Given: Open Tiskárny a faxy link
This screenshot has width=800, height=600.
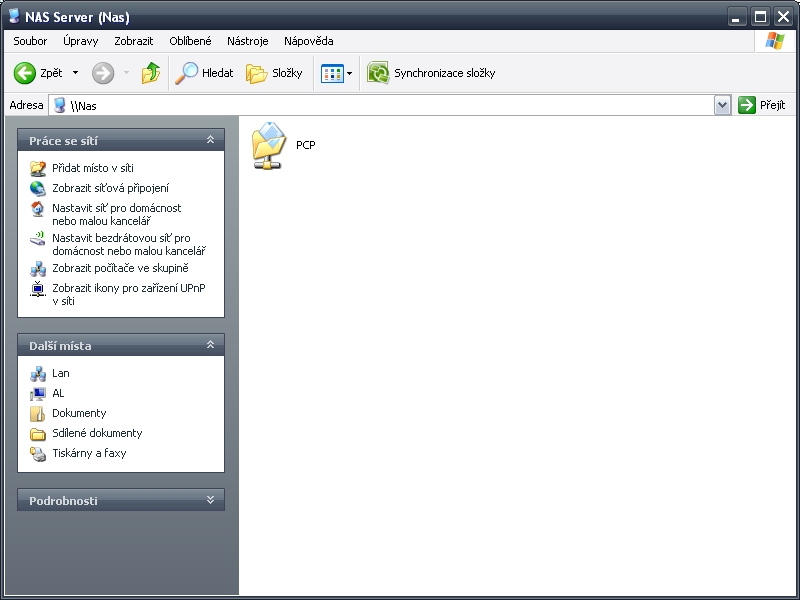Looking at the screenshot, I should (89, 453).
